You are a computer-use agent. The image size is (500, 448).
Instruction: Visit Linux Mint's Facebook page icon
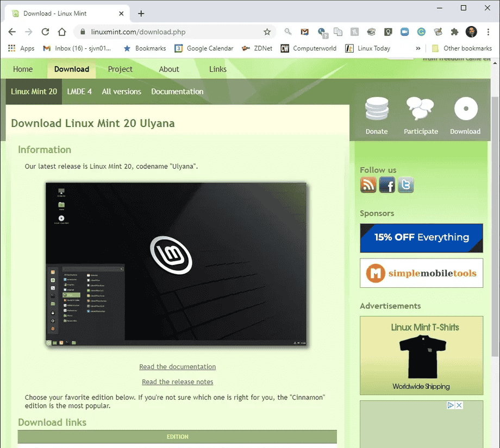pos(387,185)
